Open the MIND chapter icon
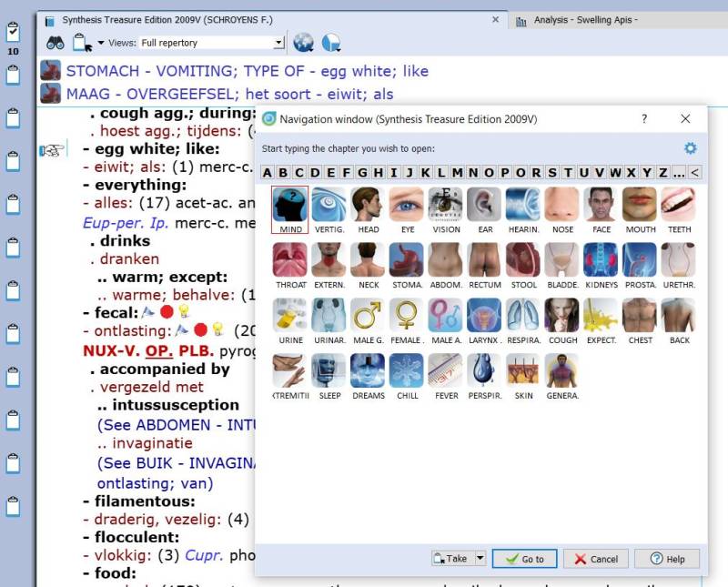Image resolution: width=728 pixels, height=587 pixels. (x=290, y=209)
